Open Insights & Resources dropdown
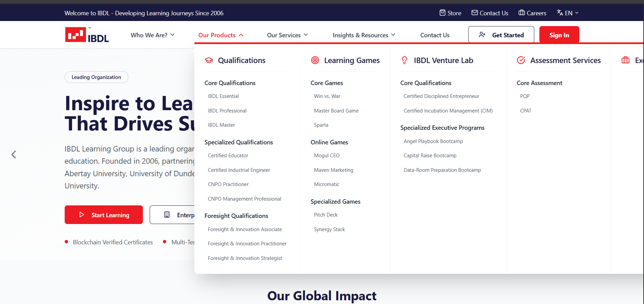Screen dimensions: 644x304 (x=364, y=35)
